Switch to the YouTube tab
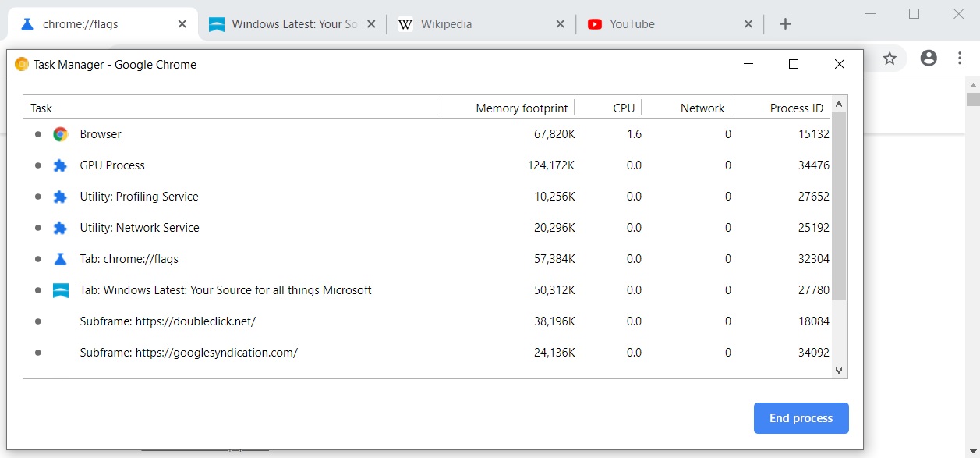The height and width of the screenshot is (458, 980). [x=670, y=24]
